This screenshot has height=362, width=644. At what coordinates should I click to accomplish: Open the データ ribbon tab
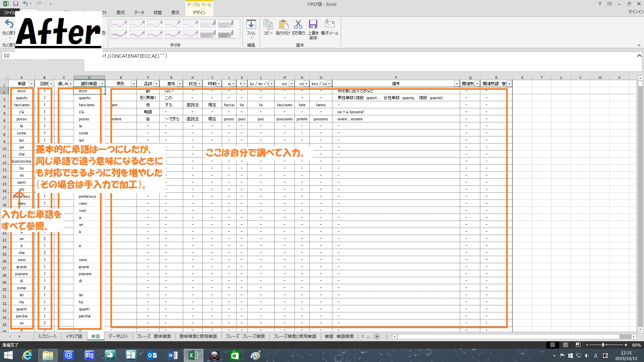[x=139, y=13]
